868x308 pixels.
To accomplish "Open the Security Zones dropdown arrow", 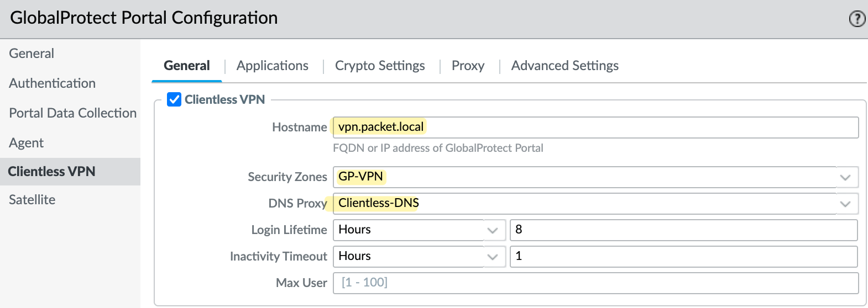I will 845,177.
